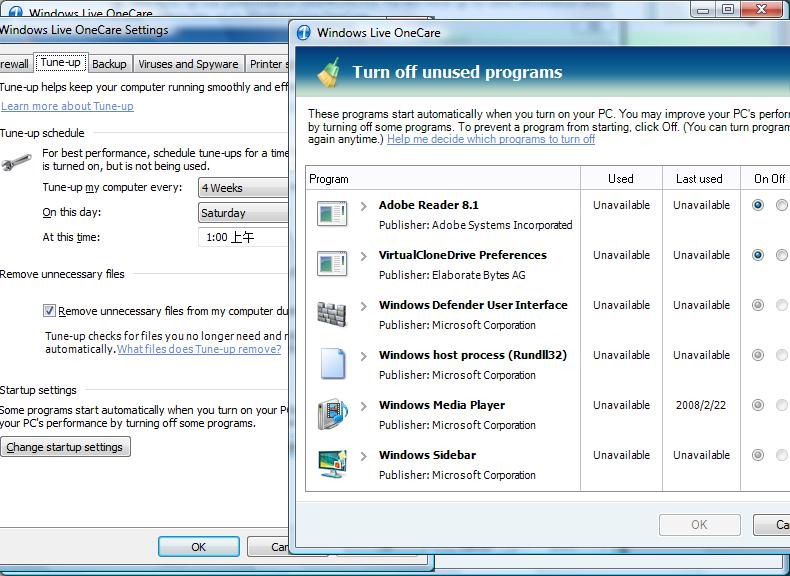
Task: Switch to the Firewall tab
Action: coord(16,64)
